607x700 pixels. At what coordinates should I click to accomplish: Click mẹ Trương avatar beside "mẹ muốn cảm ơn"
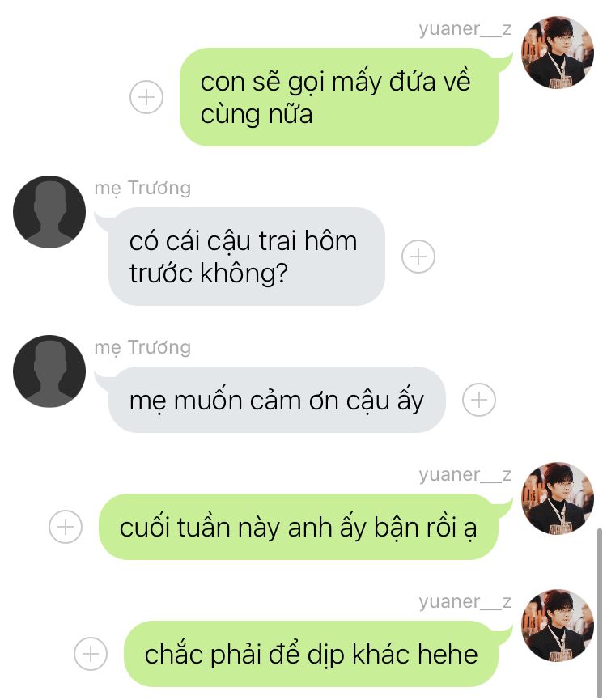[x=49, y=371]
